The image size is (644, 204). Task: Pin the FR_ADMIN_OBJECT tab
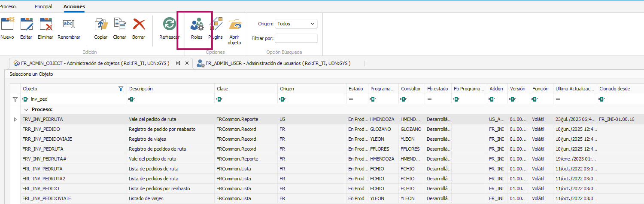pos(178,63)
